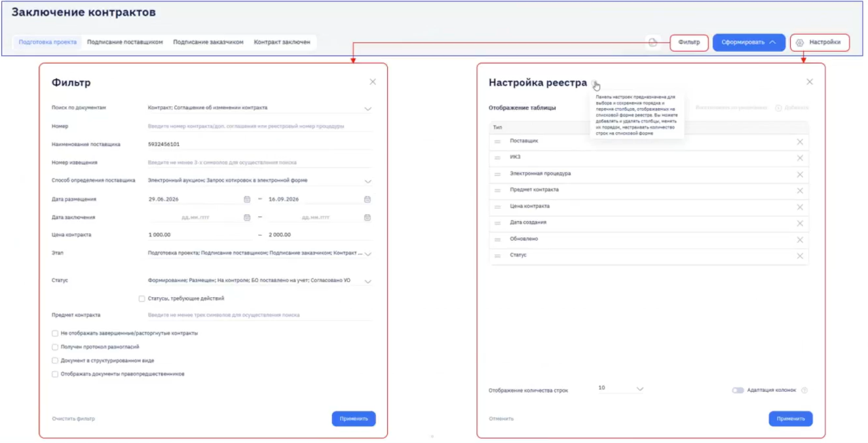
Task: Grab drag handle of Предмет контракта row
Action: [x=497, y=191]
